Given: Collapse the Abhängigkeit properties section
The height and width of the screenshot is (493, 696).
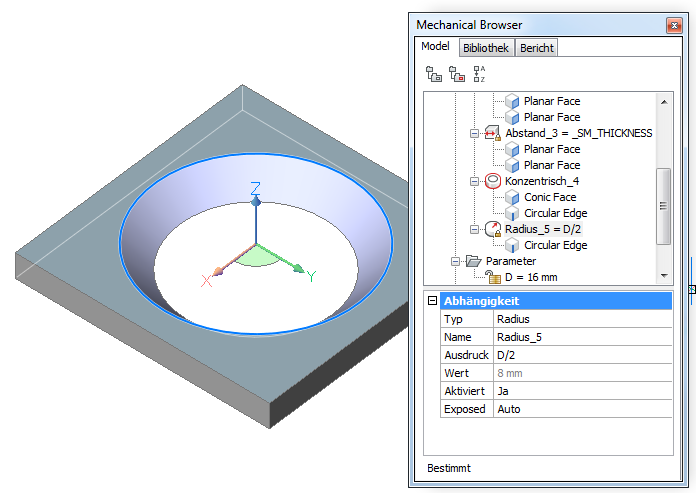Looking at the screenshot, I should pos(432,301).
